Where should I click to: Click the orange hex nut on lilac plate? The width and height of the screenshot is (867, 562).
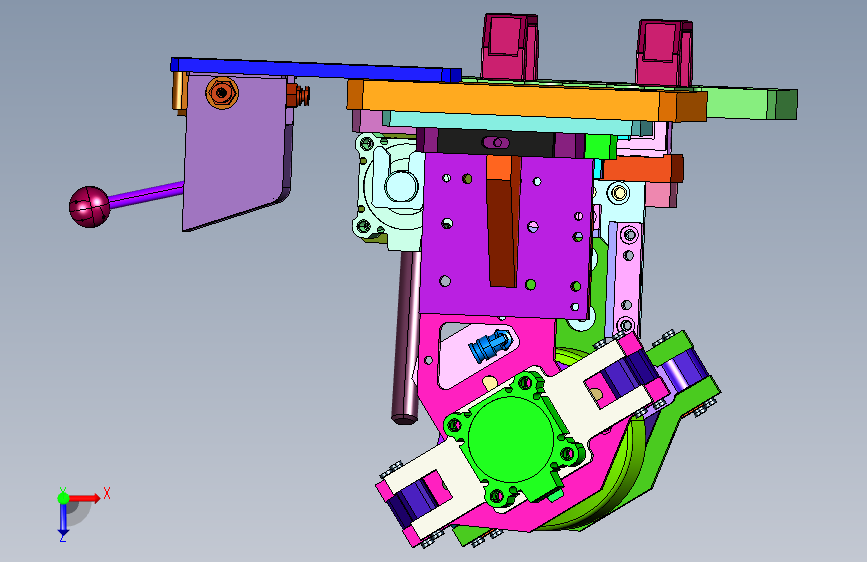222,93
